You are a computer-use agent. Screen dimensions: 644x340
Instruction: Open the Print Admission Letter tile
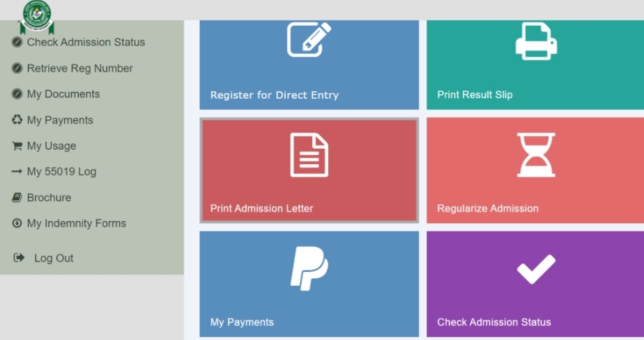[309, 170]
